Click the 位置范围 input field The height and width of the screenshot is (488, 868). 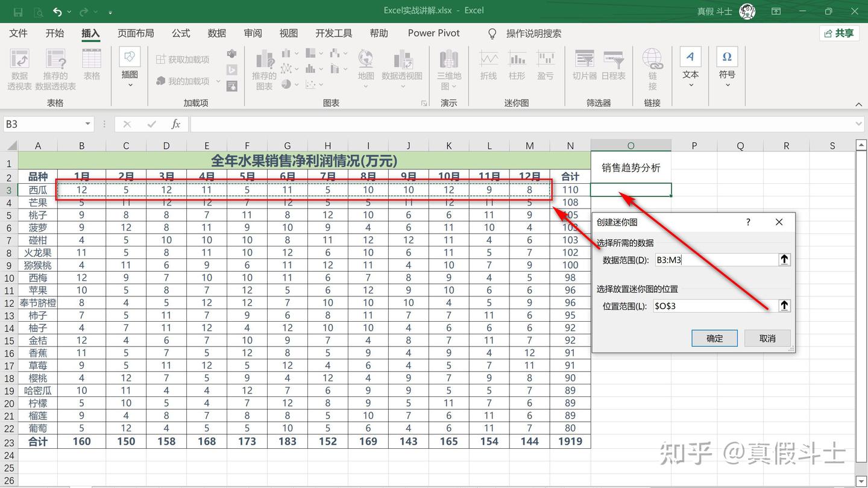tap(716, 306)
